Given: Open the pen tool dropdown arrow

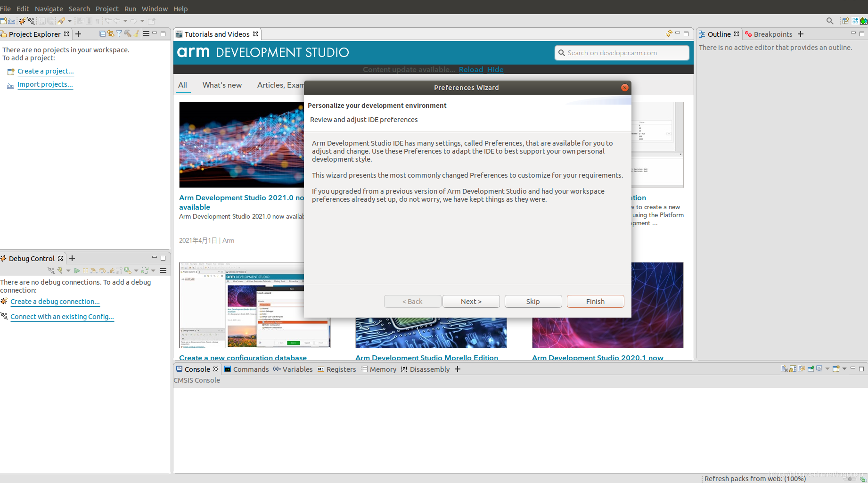Looking at the screenshot, I should click(70, 21).
